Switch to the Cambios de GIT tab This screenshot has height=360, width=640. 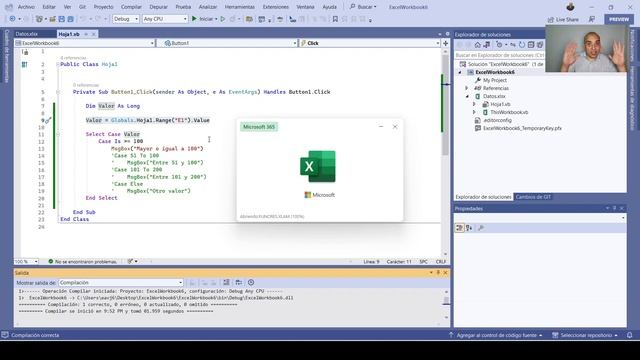(x=533, y=197)
